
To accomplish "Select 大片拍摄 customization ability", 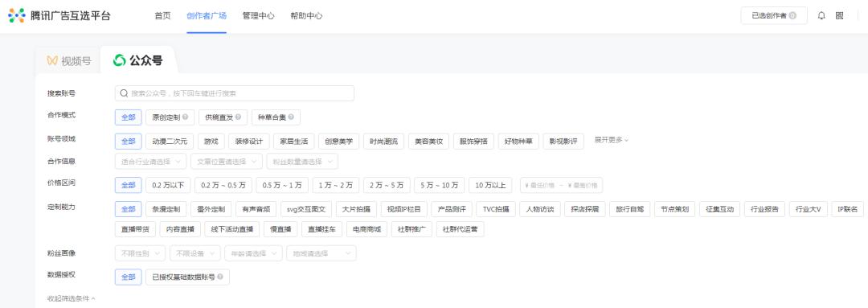I will pyautogui.click(x=356, y=209).
